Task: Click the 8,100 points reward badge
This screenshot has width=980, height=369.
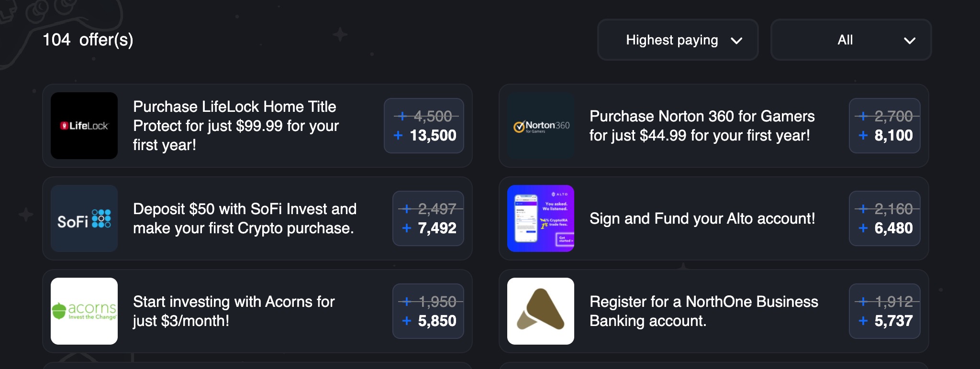Action: point(884,136)
